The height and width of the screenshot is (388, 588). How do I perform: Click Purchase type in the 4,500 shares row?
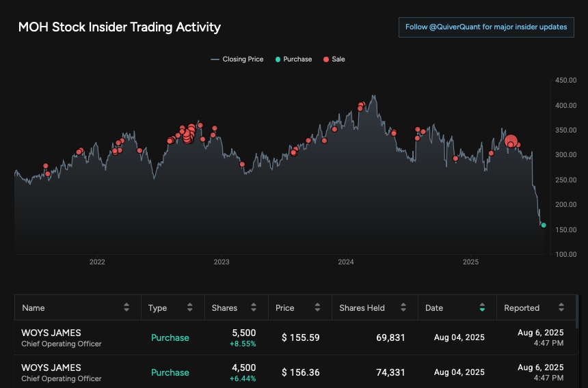coord(170,372)
